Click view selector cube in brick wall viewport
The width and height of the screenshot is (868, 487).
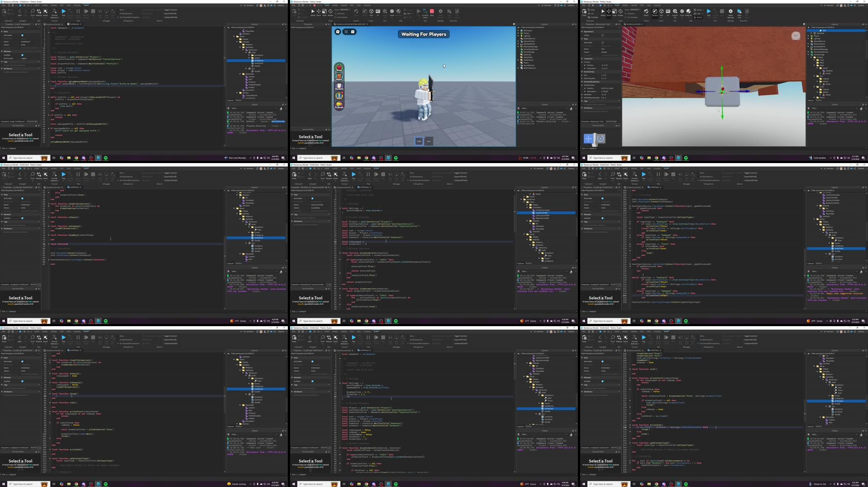coord(795,36)
